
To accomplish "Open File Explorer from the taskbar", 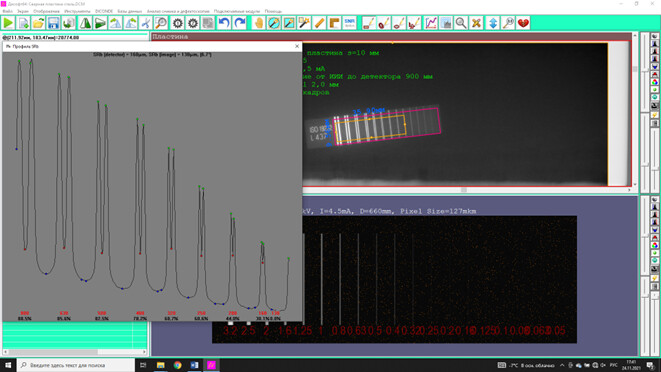I will pos(160,365).
